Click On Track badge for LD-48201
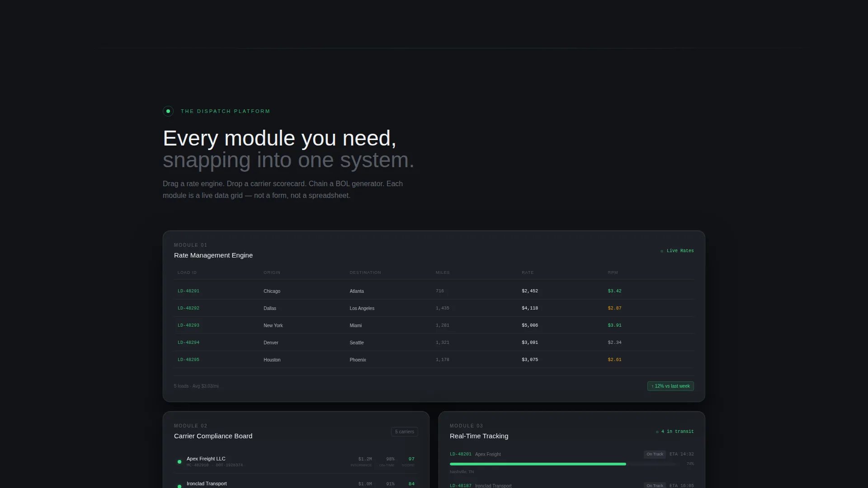 pos(655,455)
